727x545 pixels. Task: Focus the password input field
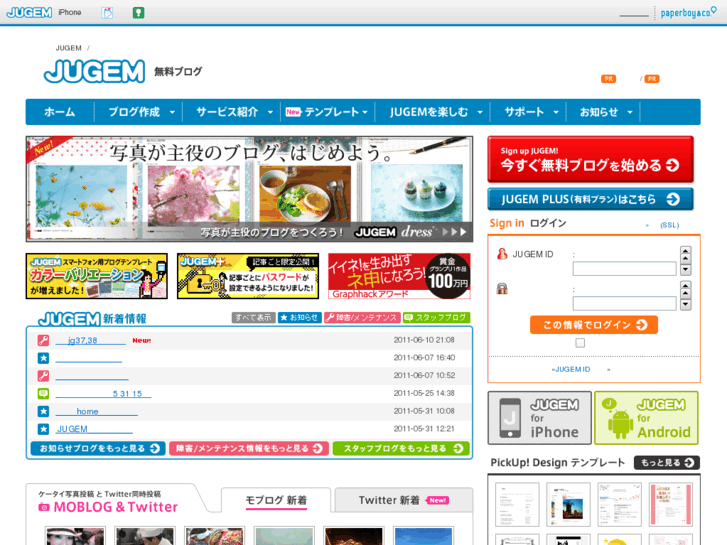pos(624,303)
